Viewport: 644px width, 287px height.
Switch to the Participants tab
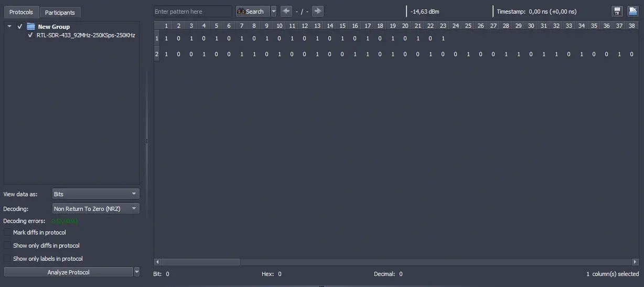[x=60, y=12]
